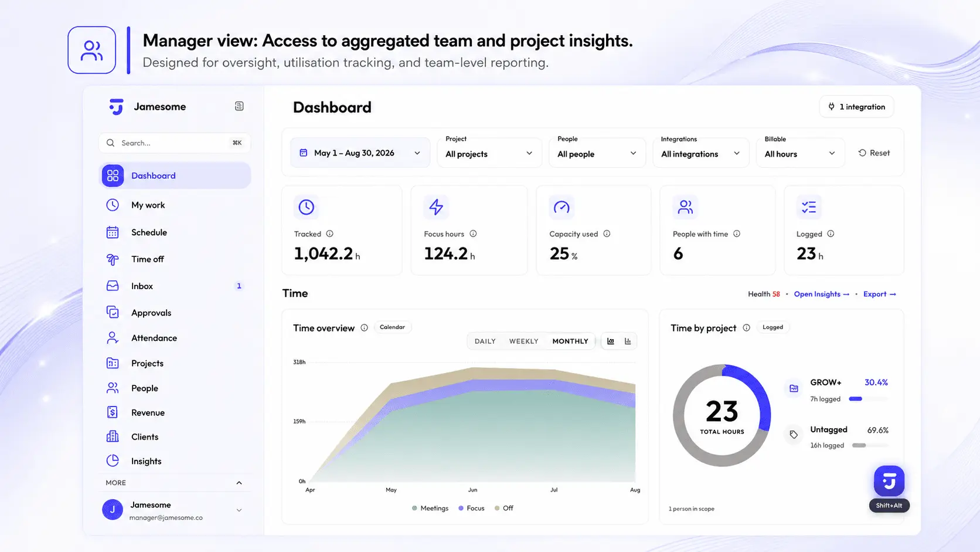980x552 pixels.
Task: Open the Clients building icon
Action: click(113, 436)
